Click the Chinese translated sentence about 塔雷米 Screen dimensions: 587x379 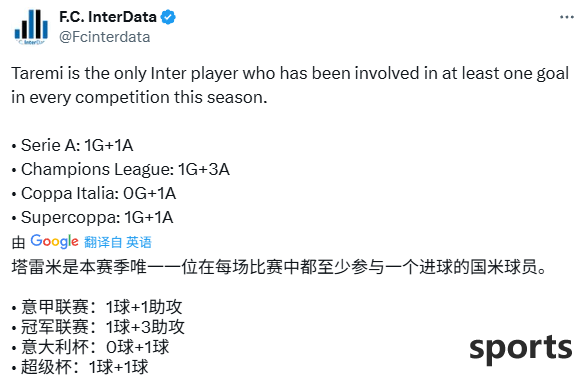point(280,267)
